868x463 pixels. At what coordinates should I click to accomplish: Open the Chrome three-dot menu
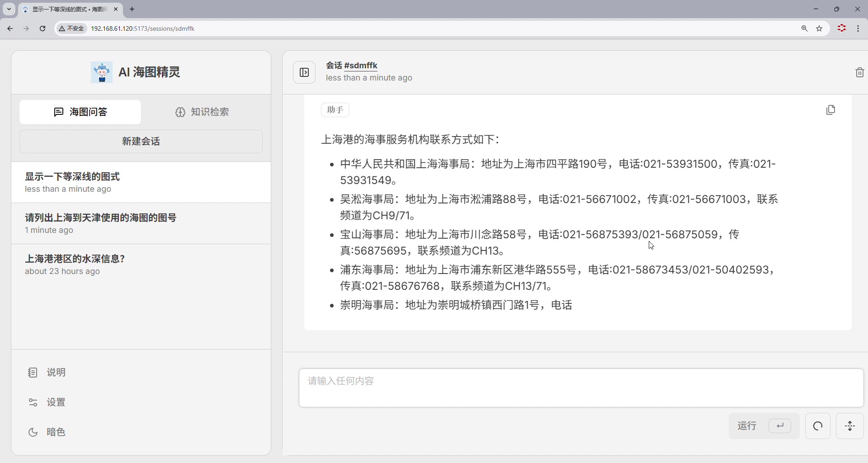pyautogui.click(x=858, y=28)
